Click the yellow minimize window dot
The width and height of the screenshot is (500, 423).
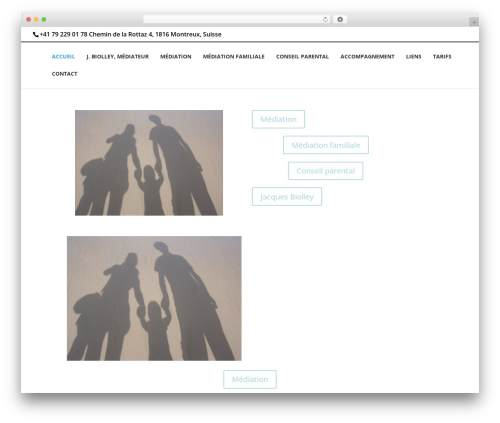coord(36,19)
